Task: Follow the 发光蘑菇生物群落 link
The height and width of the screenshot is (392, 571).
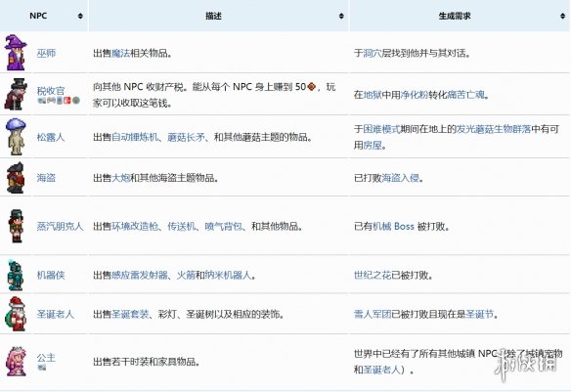Action: [x=494, y=129]
